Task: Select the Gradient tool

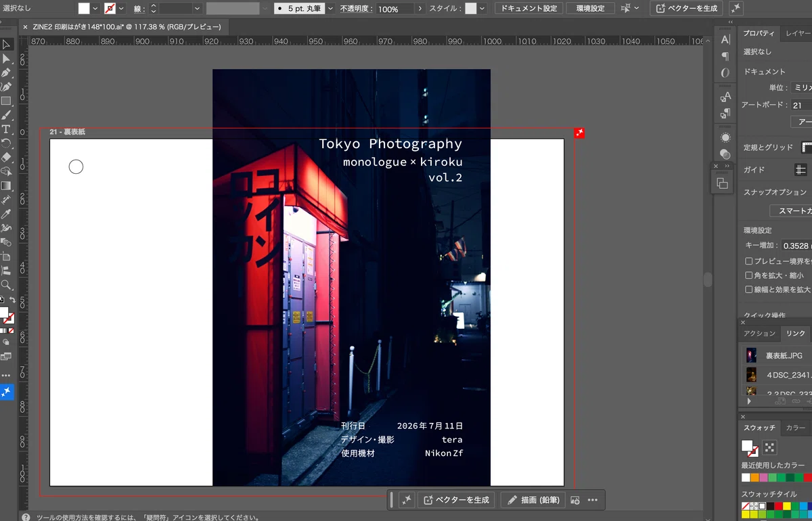Action: click(x=6, y=185)
